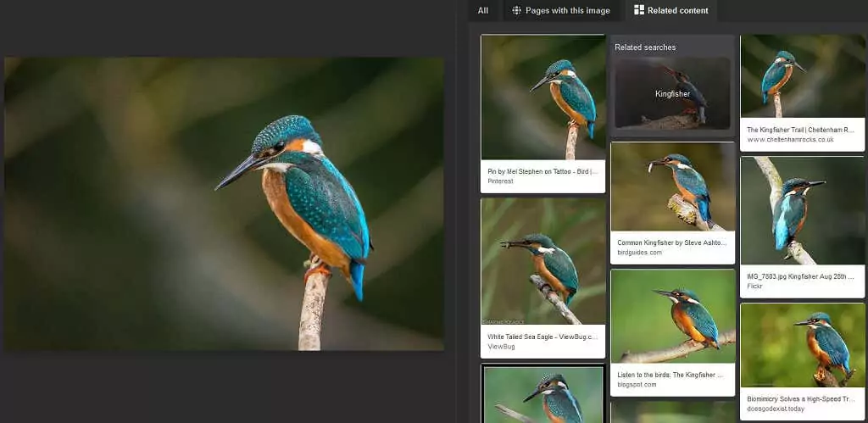The width and height of the screenshot is (868, 423).
Task: Switch to the All tab
Action: pos(482,10)
